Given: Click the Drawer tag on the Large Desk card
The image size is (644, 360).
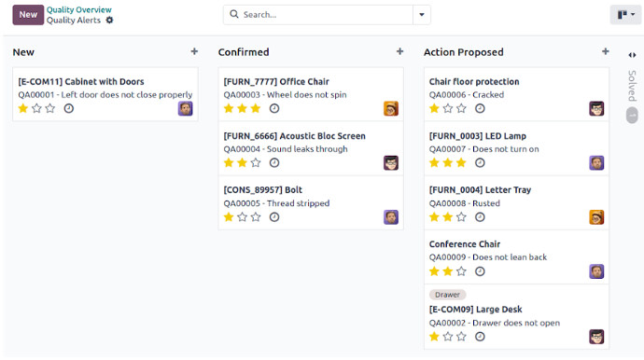Looking at the screenshot, I should point(447,295).
